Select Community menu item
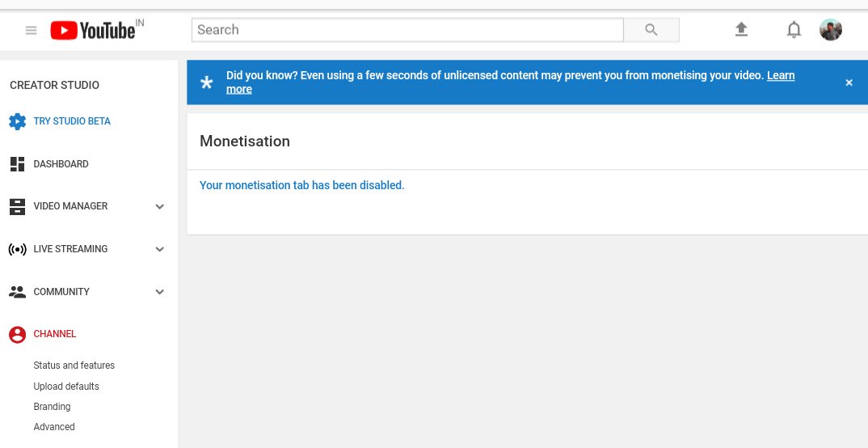 61,292
